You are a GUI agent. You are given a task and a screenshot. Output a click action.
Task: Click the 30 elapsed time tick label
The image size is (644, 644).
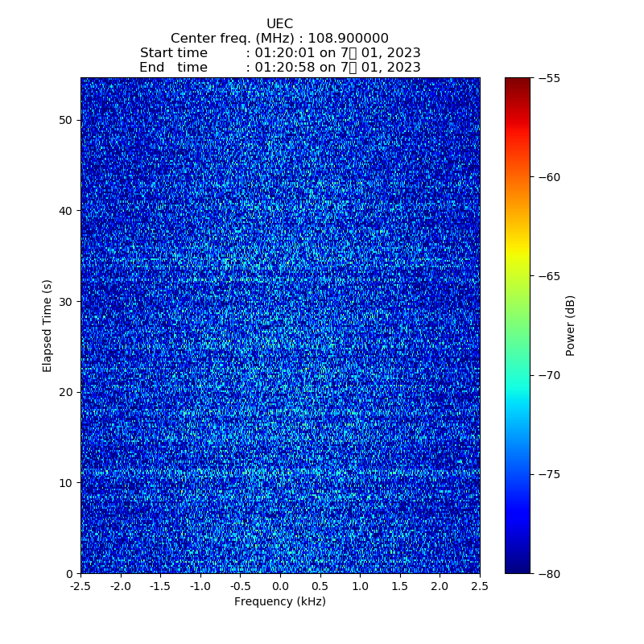[64, 301]
